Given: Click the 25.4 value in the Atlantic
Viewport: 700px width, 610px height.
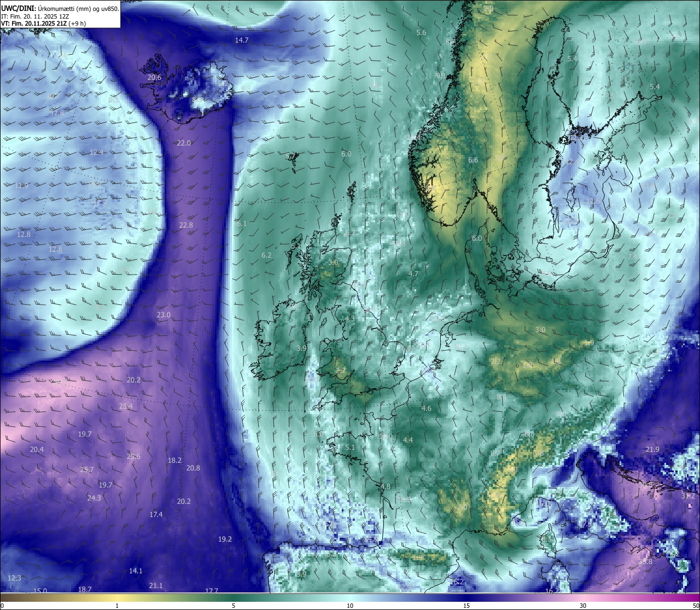Looking at the screenshot, I should (126, 406).
